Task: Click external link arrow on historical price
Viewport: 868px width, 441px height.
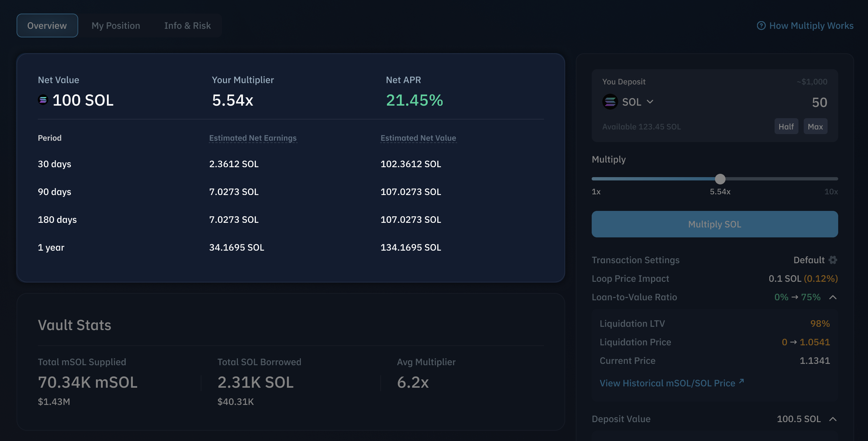Action: click(741, 381)
